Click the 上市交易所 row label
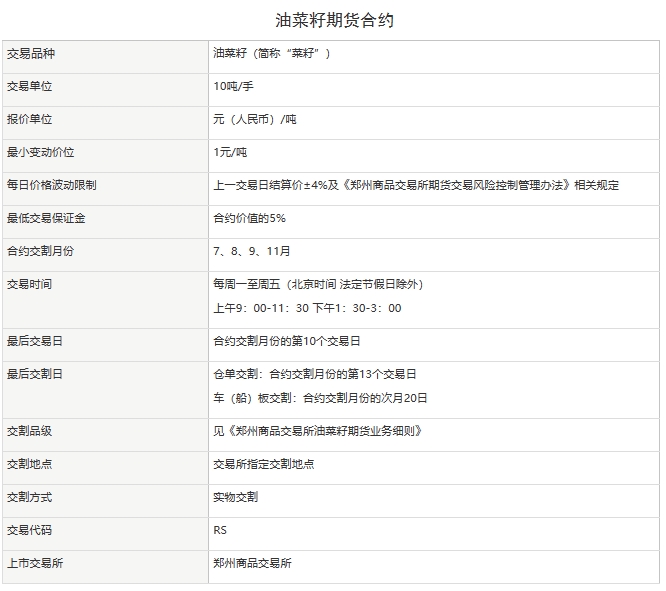The height and width of the screenshot is (591, 666). tap(35, 564)
